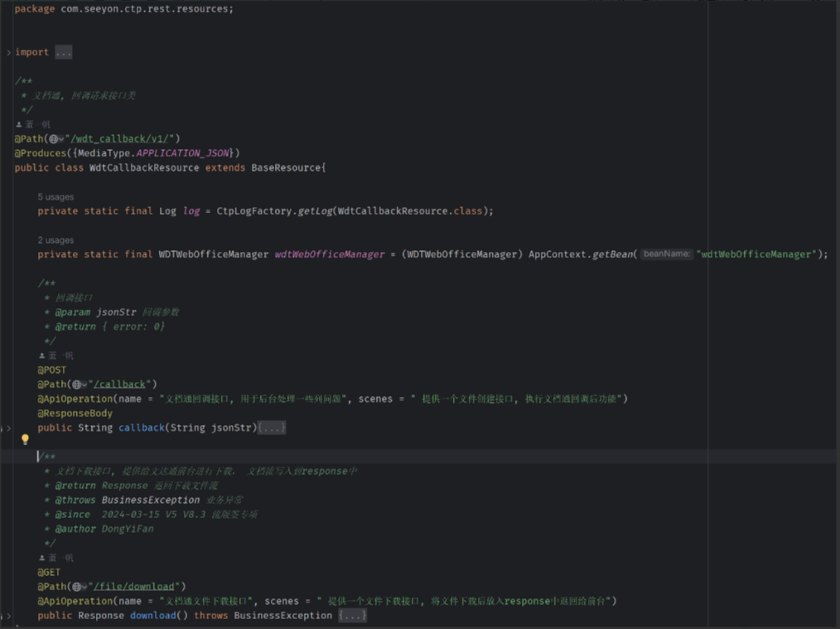The height and width of the screenshot is (629, 840).
Task: Click the @return Response javadoc line
Action: pos(131,486)
